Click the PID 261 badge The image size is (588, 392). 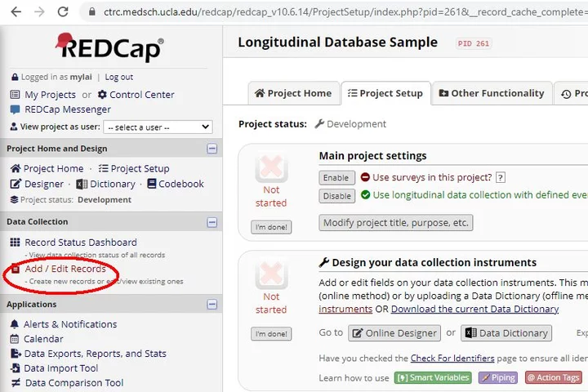(x=473, y=43)
